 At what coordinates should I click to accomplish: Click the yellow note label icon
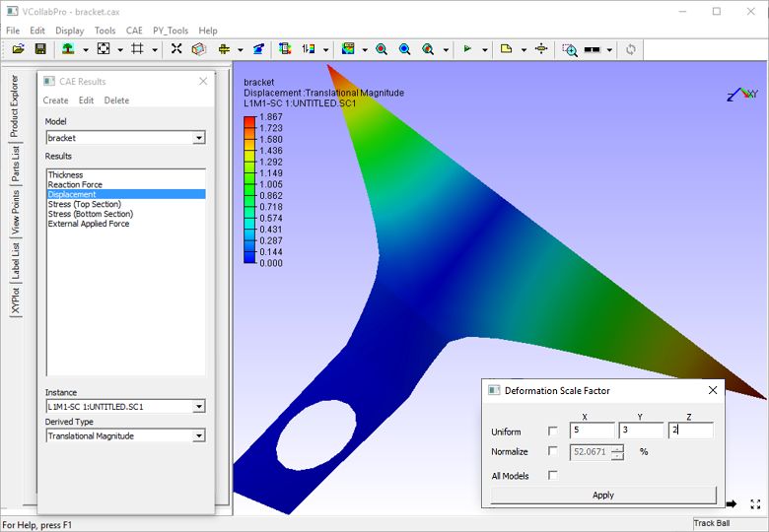point(506,49)
